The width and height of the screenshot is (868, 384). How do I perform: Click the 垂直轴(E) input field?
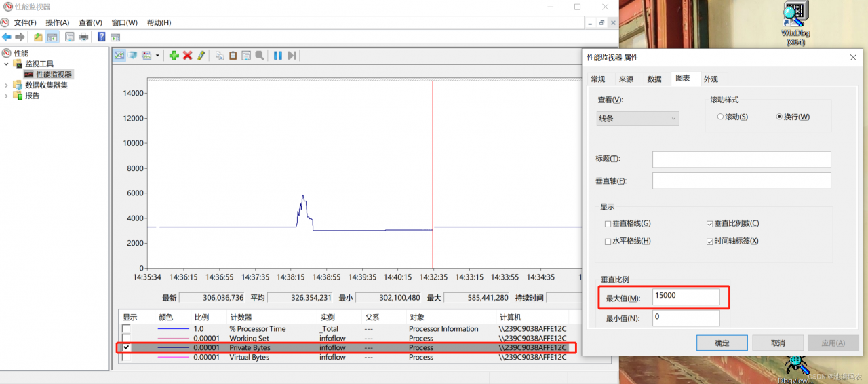click(x=742, y=180)
